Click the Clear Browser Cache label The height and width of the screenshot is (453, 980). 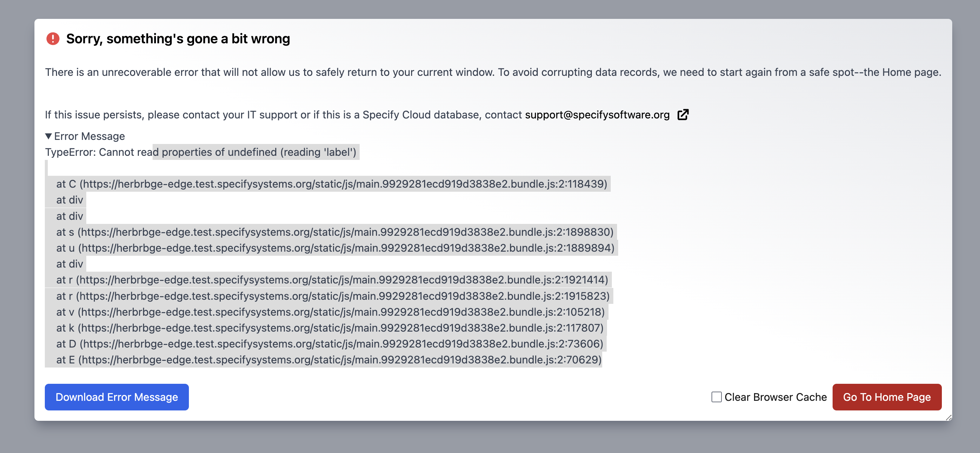coord(775,397)
